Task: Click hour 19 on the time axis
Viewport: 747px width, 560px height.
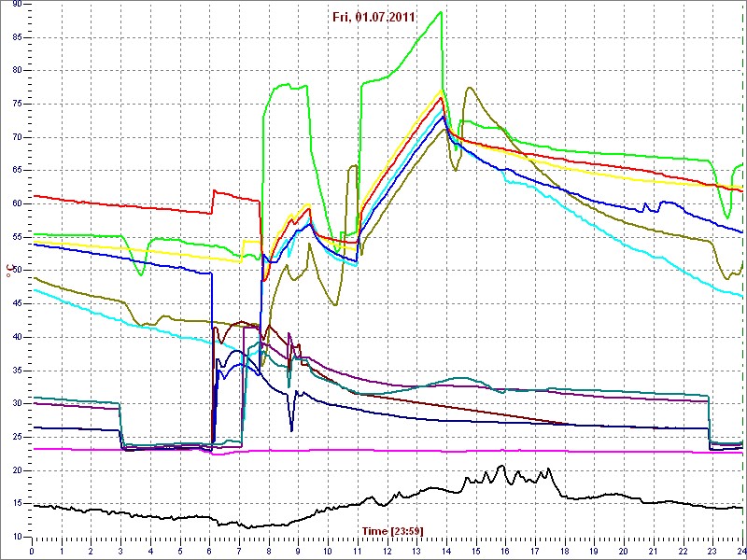Action: (x=595, y=552)
